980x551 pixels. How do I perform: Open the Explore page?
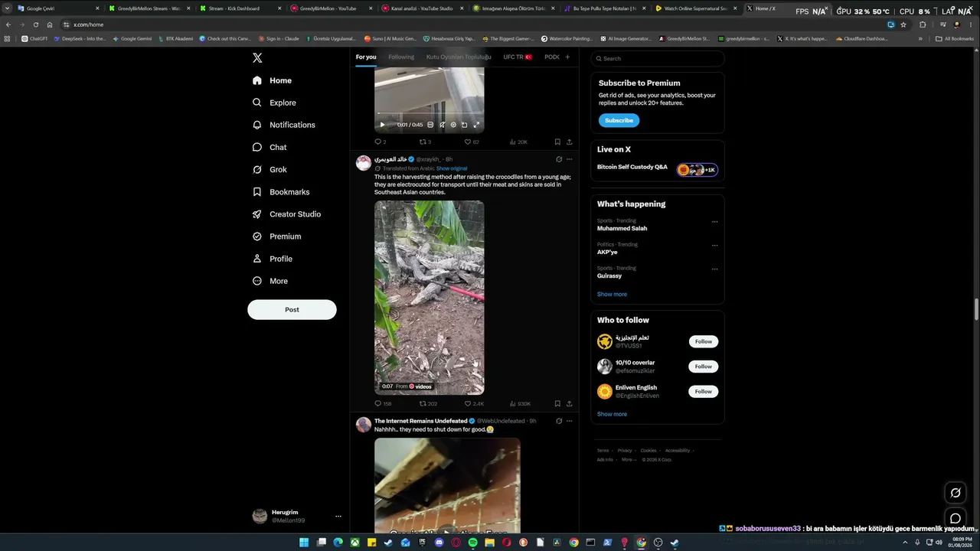tap(274, 103)
